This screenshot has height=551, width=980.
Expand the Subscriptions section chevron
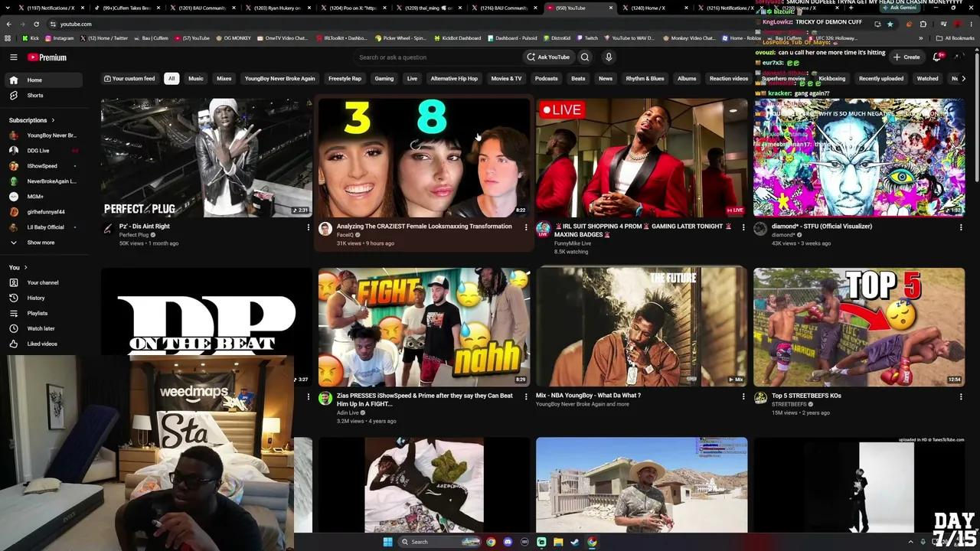pyautogui.click(x=54, y=120)
